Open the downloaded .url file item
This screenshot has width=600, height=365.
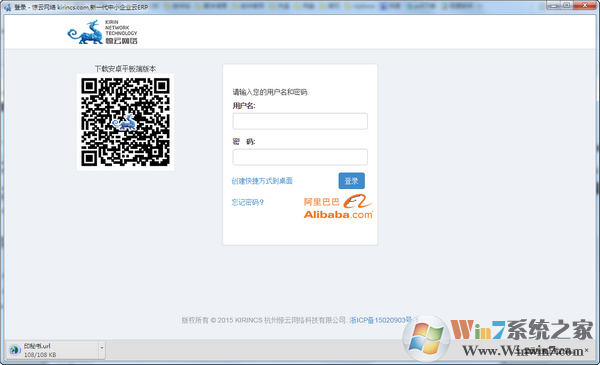[53, 350]
